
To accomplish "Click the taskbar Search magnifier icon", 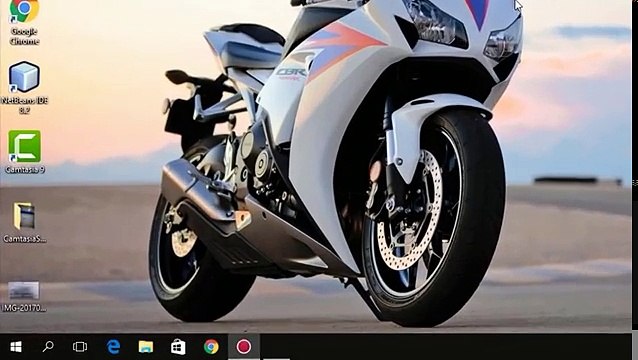I will 48,347.
